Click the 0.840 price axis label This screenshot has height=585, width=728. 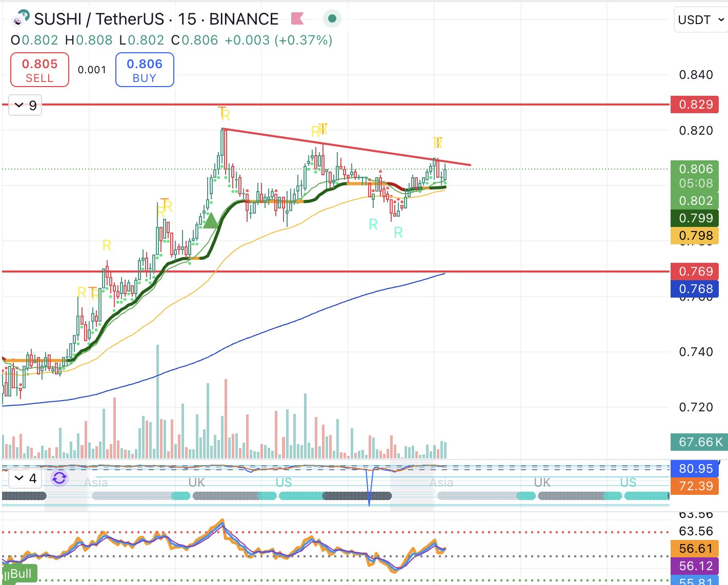click(696, 75)
